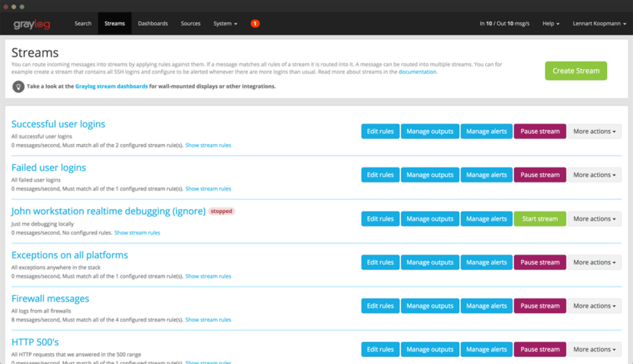Open the Dashboards section
This screenshot has width=633, height=364.
(153, 23)
